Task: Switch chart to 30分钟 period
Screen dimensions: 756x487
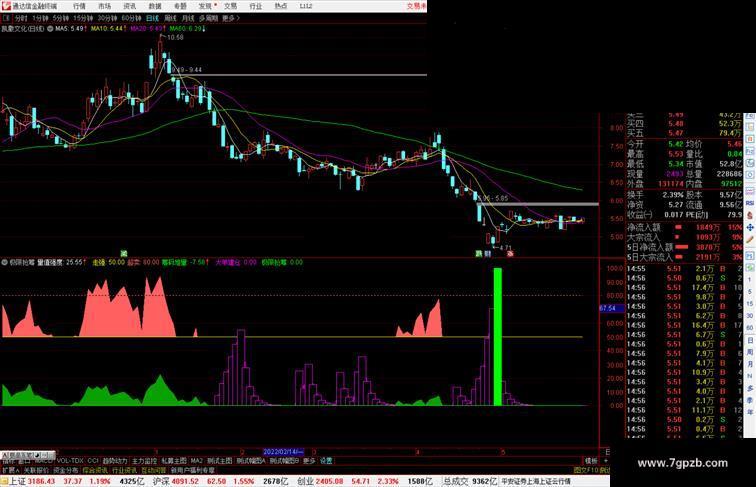Action: tap(107, 18)
